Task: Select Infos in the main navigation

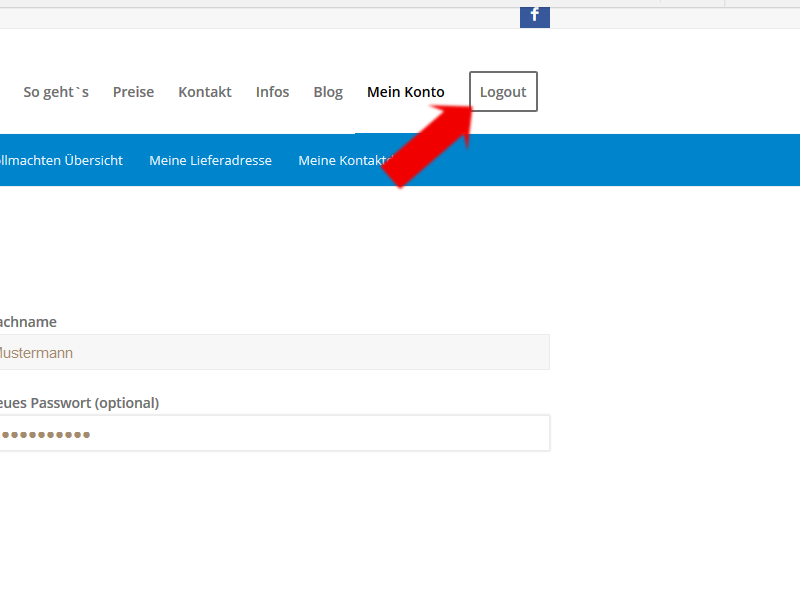Action: point(272,92)
